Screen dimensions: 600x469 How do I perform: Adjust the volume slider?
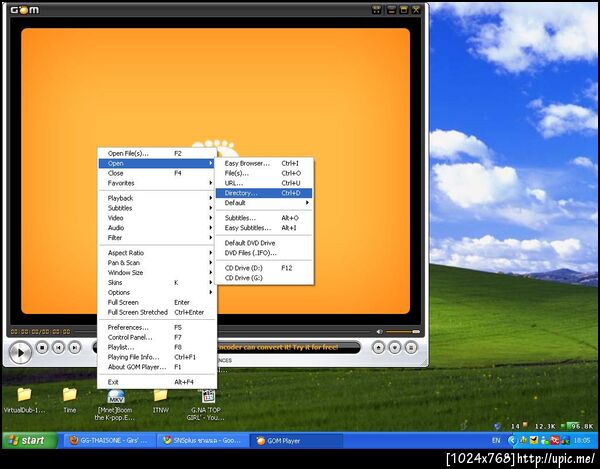[x=403, y=332]
